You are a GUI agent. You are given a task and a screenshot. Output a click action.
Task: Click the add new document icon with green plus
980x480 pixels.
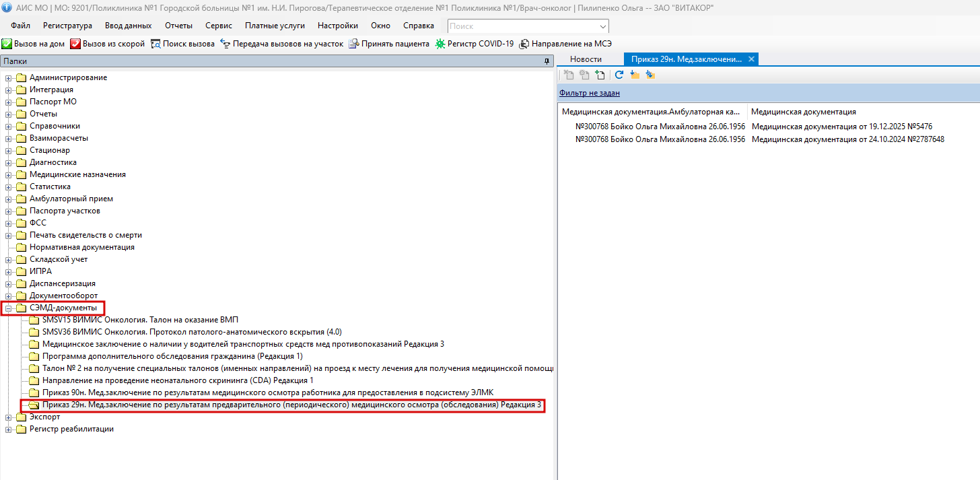(600, 75)
